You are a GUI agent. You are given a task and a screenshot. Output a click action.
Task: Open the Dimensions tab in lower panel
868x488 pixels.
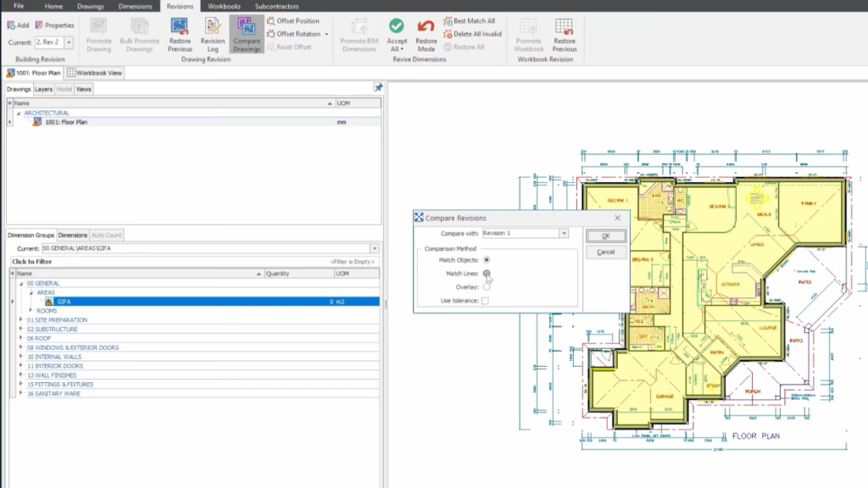(x=73, y=236)
